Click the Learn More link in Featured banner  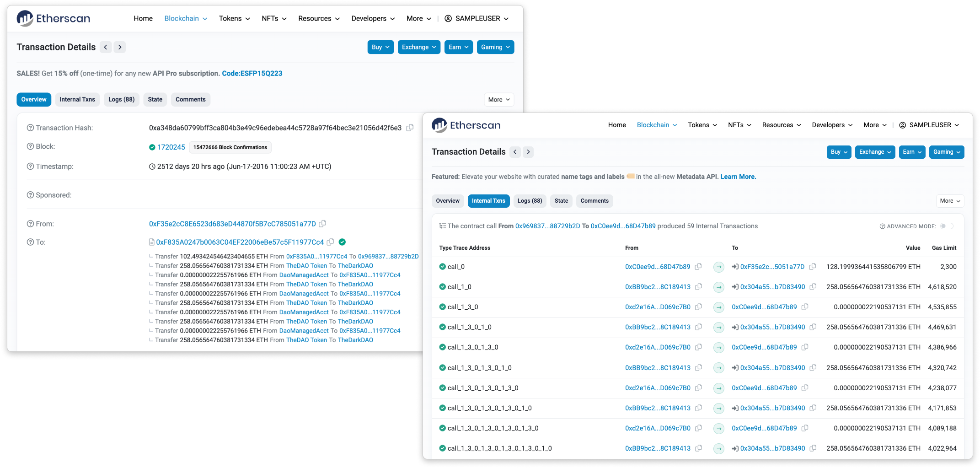(738, 177)
